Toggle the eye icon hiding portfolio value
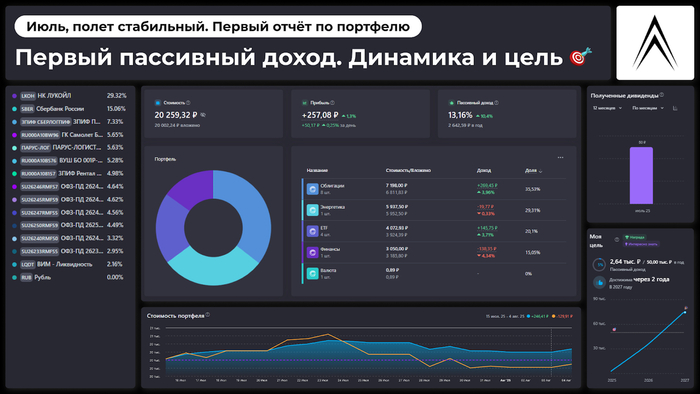Viewport: 700px width, 394px height. pyautogui.click(x=203, y=115)
